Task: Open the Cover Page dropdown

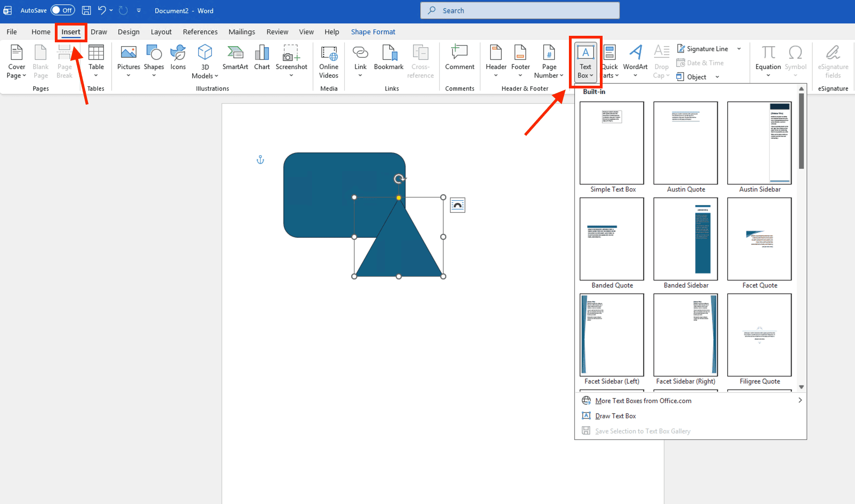Action: coord(16,62)
